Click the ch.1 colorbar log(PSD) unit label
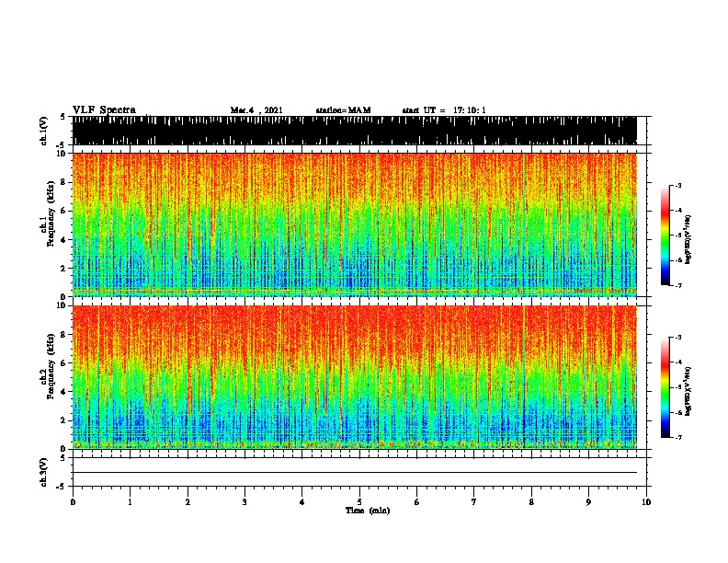 (x=688, y=239)
